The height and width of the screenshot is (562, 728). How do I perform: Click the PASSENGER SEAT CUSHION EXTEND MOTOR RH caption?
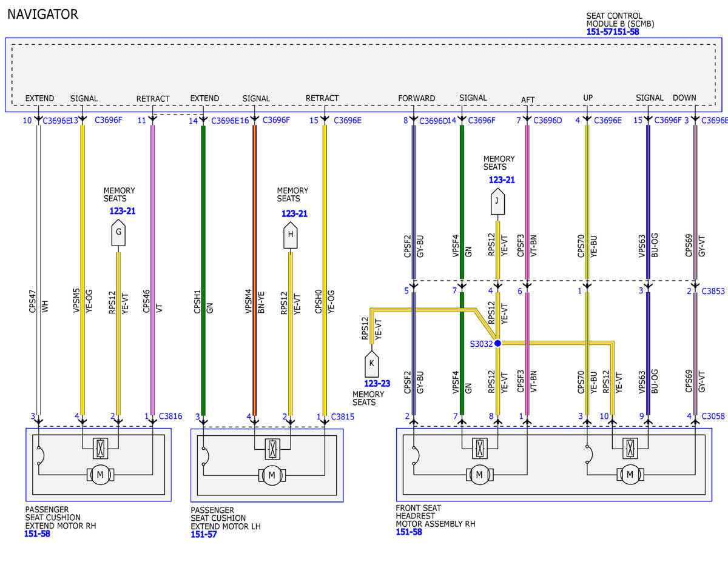click(60, 518)
